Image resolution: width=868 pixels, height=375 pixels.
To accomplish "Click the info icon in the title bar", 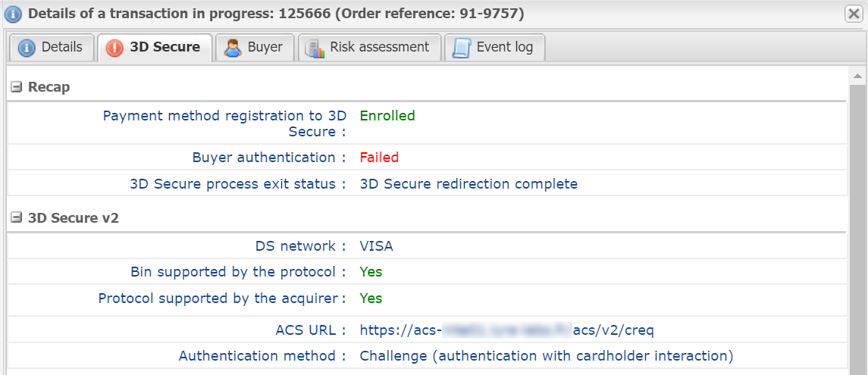I will point(13,14).
